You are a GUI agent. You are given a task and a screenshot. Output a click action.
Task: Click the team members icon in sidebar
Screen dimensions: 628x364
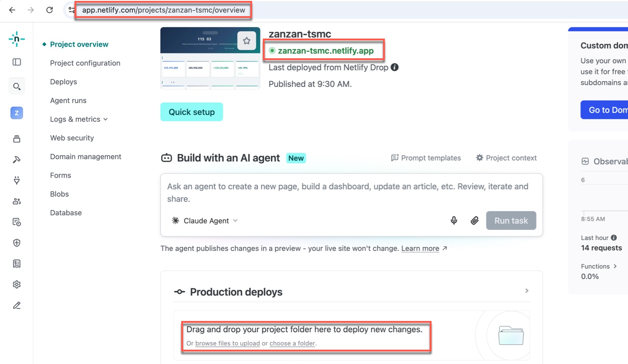coord(17,201)
